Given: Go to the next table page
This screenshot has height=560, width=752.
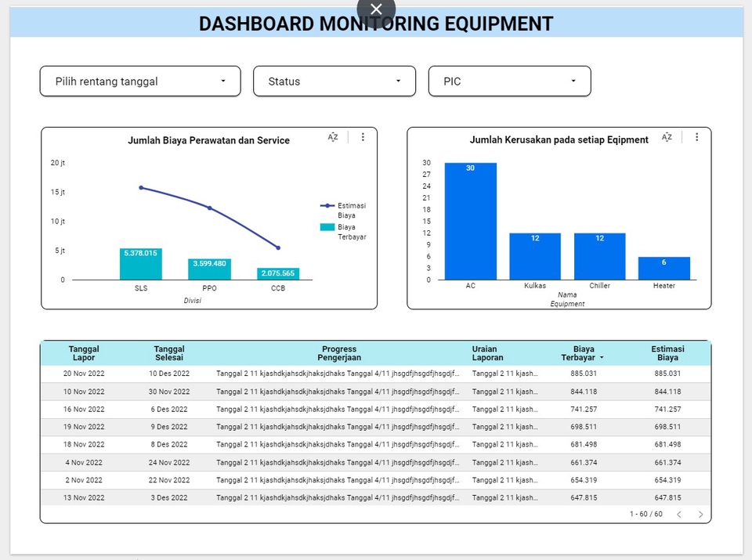Looking at the screenshot, I should point(700,515).
